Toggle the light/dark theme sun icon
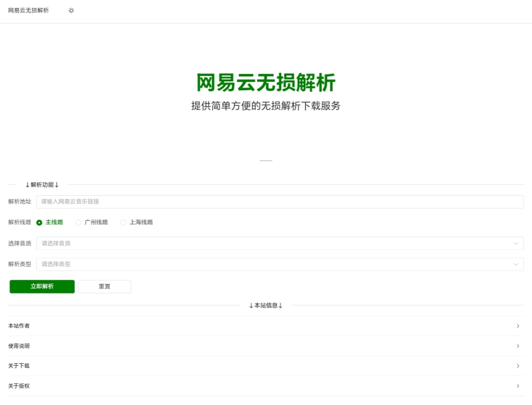The height and width of the screenshot is (405, 532). tap(71, 10)
